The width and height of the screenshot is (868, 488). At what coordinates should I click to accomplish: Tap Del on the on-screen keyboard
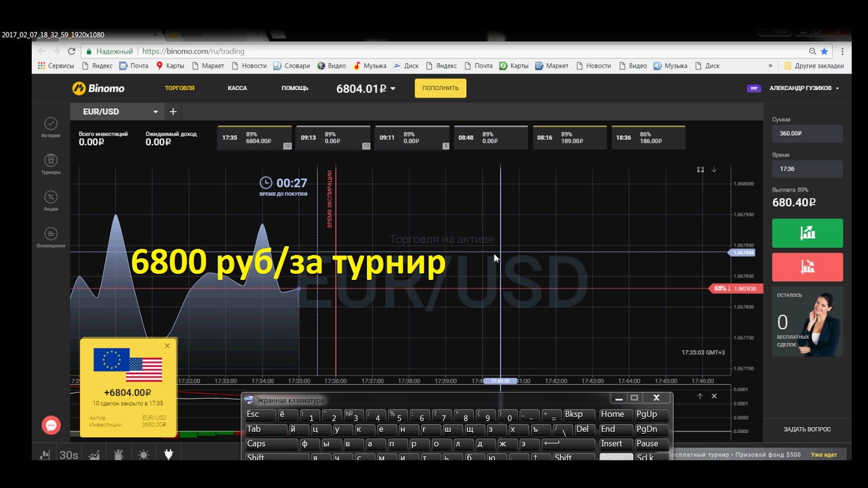tap(585, 430)
